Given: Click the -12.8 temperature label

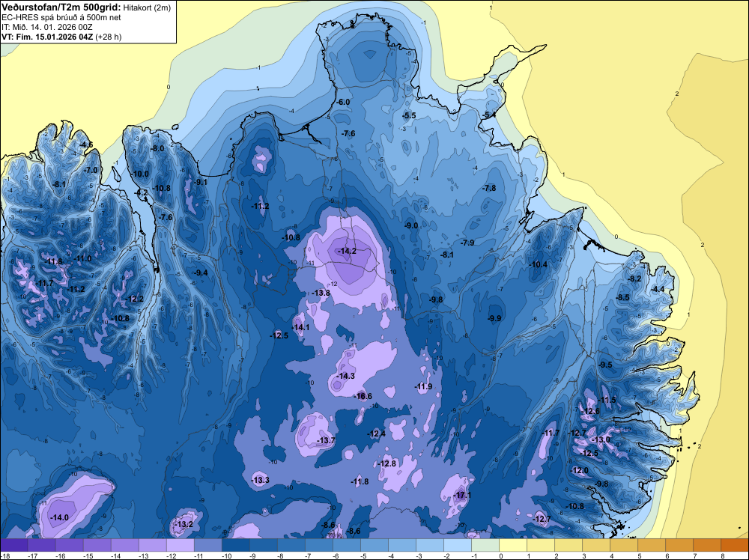Looking at the screenshot, I should tap(387, 464).
